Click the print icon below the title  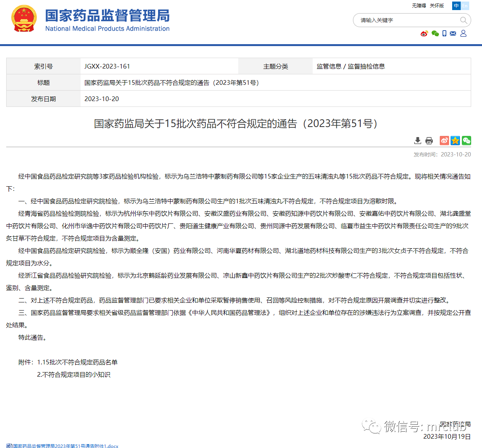[429, 141]
